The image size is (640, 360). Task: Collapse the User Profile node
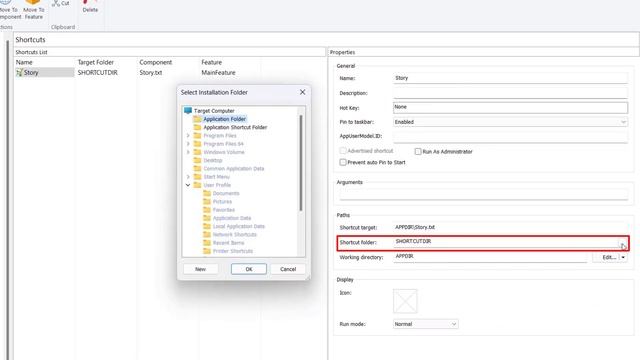(188, 185)
